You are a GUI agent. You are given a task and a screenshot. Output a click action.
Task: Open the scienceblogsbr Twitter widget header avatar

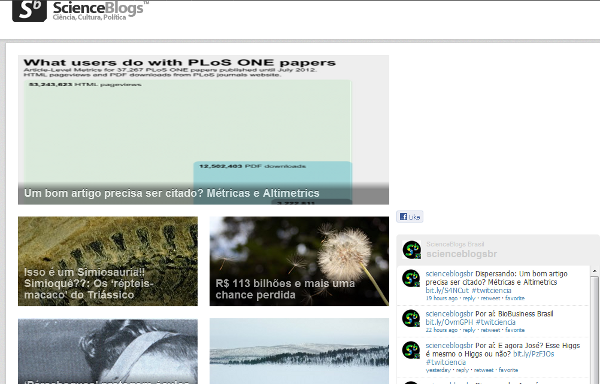tap(411, 250)
